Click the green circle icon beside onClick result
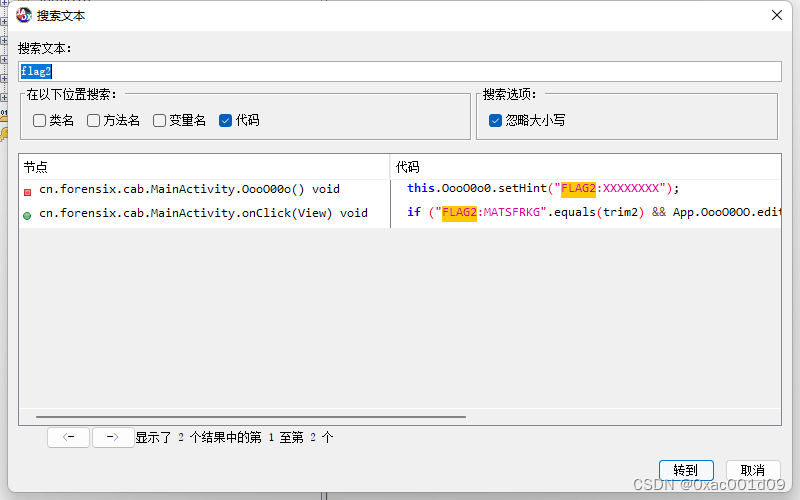 pyautogui.click(x=28, y=216)
